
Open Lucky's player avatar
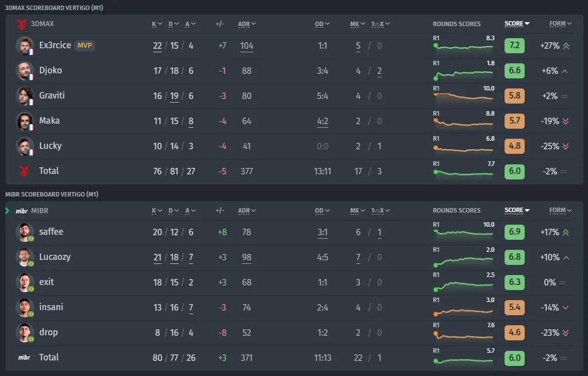tap(25, 146)
